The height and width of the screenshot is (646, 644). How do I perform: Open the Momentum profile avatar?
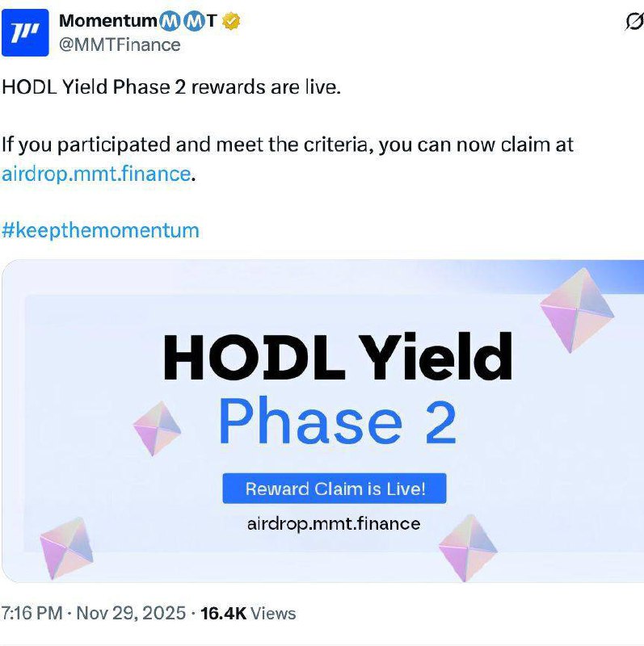point(25,32)
